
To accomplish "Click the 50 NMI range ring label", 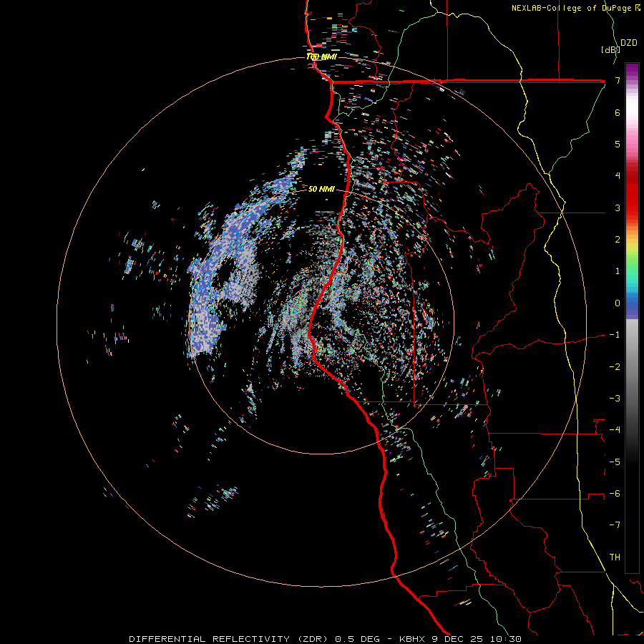I will (x=321, y=189).
